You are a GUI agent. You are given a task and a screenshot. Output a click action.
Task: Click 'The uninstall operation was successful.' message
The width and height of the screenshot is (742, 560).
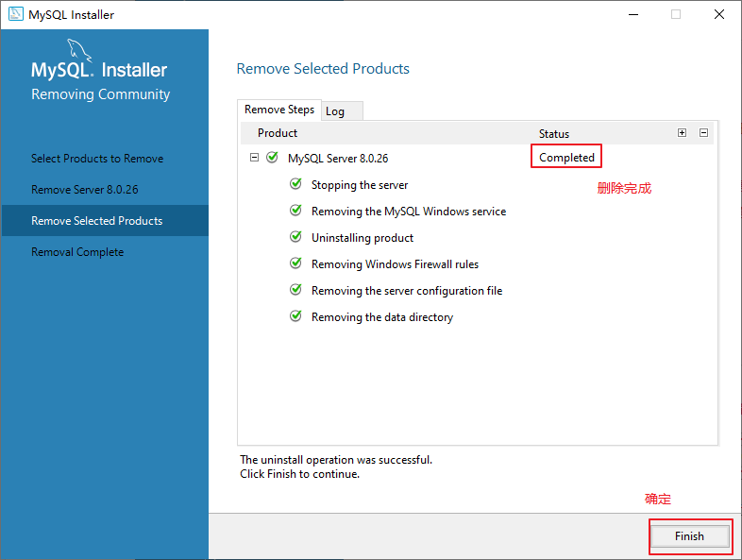click(x=336, y=460)
